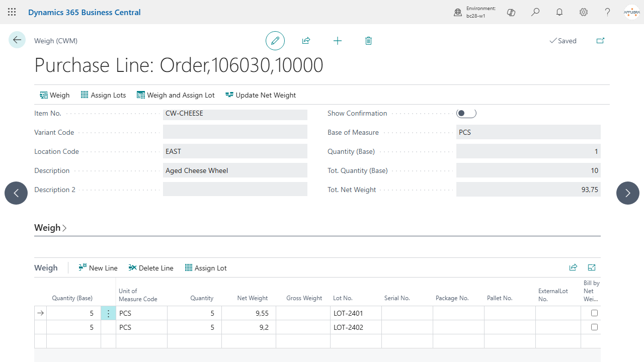Click the Serial No. column header
The width and height of the screenshot is (644, 362).
click(x=397, y=298)
